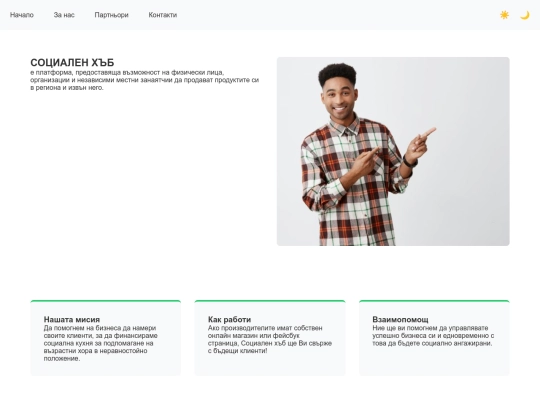The image size is (540, 405).
Task: Go to the За нас page
Action: point(64,15)
